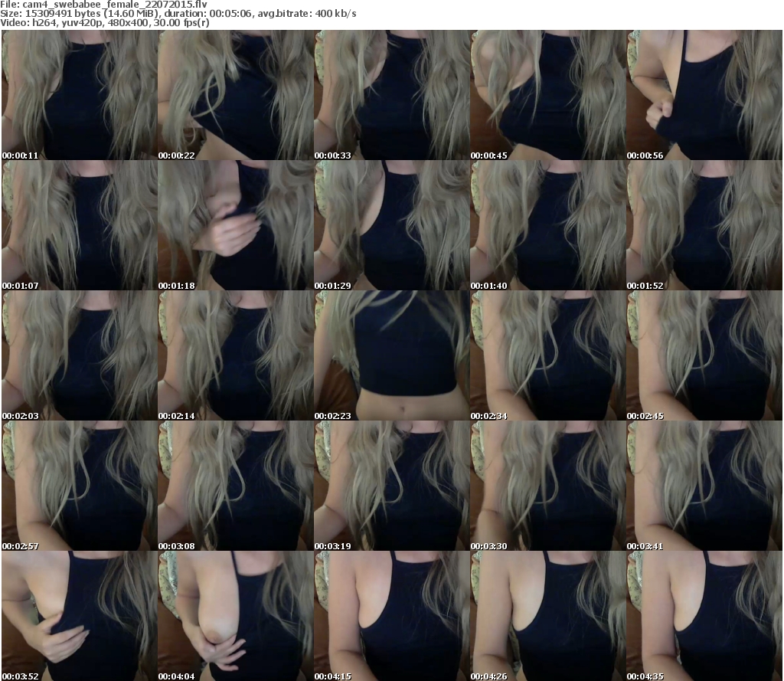Select the thumbnail stamped 00:00:33
This screenshot has width=784, height=681.
click(x=392, y=95)
